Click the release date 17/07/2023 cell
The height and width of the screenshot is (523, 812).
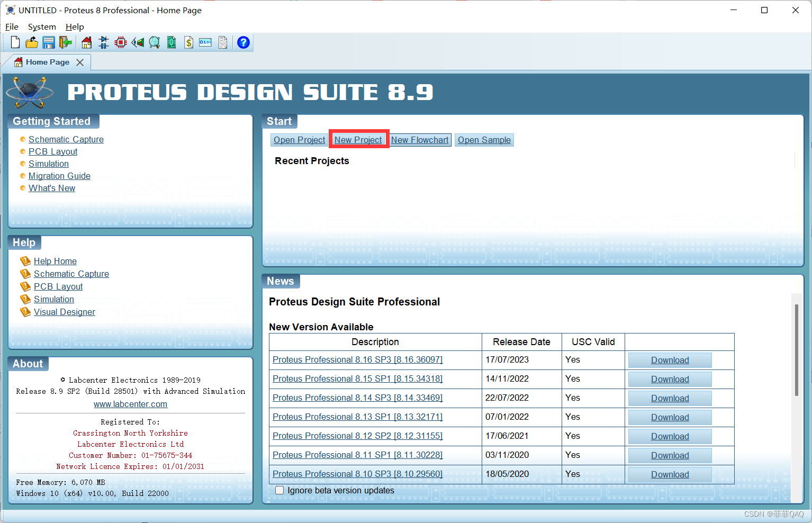[521, 359]
